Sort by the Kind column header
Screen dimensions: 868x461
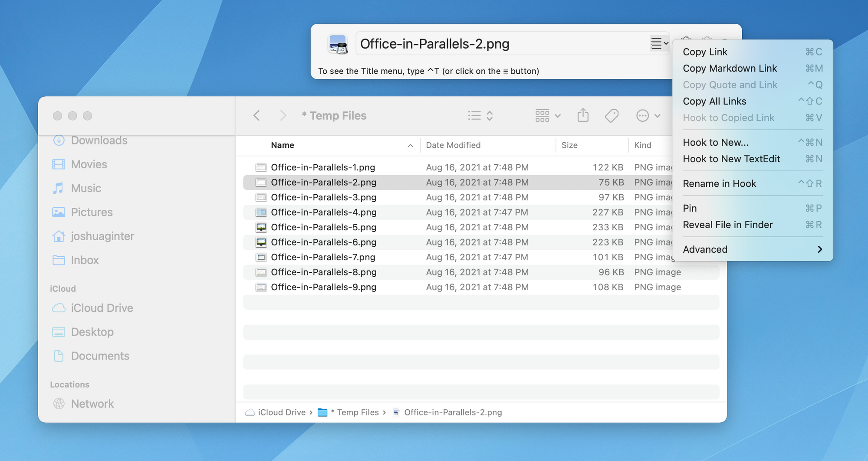pos(643,145)
